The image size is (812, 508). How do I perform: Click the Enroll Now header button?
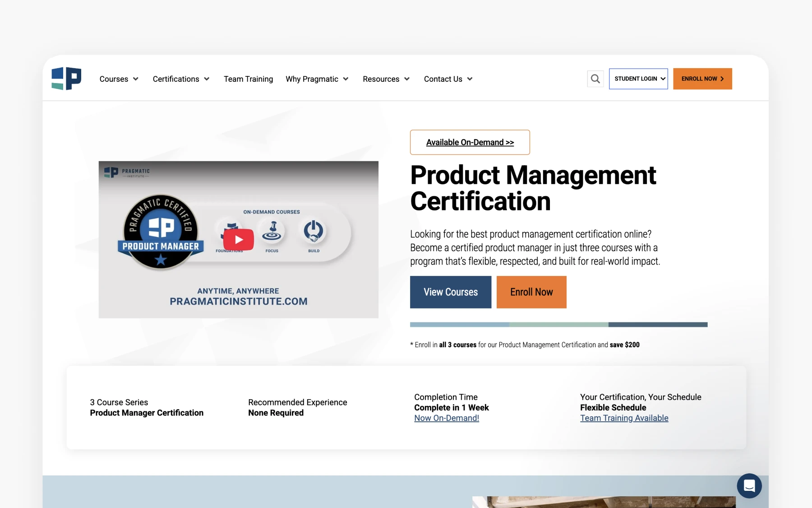tap(702, 79)
